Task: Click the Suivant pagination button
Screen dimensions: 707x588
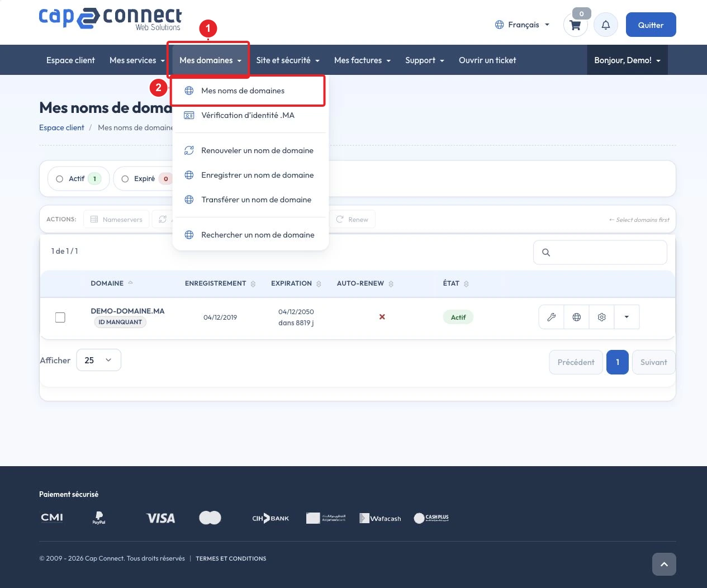Action: 653,362
